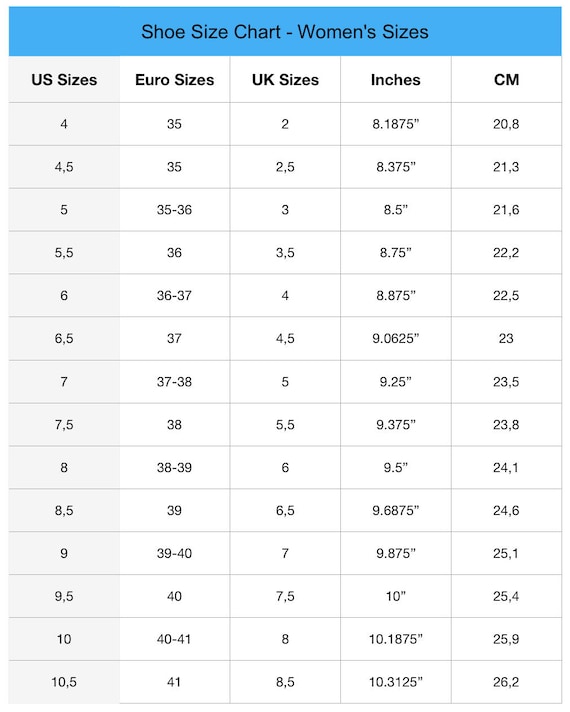Image resolution: width=570 pixels, height=712 pixels.
Task: Select the US size 4 cell
Action: coord(64,124)
